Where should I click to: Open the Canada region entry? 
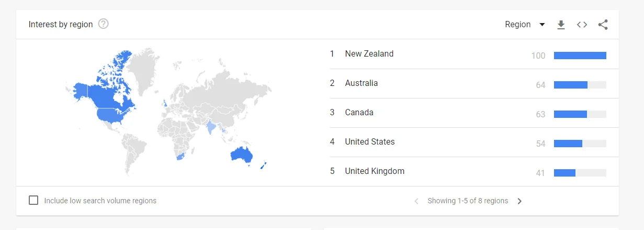click(359, 113)
